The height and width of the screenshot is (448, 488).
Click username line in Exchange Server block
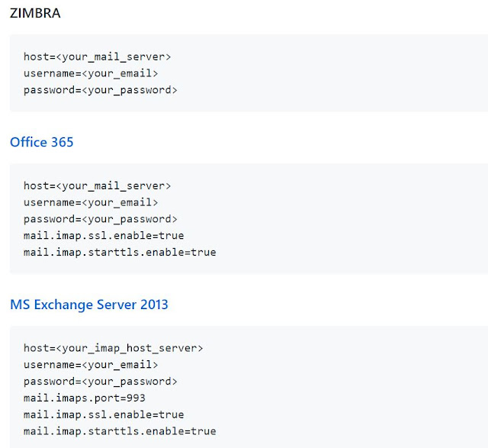pos(91,365)
